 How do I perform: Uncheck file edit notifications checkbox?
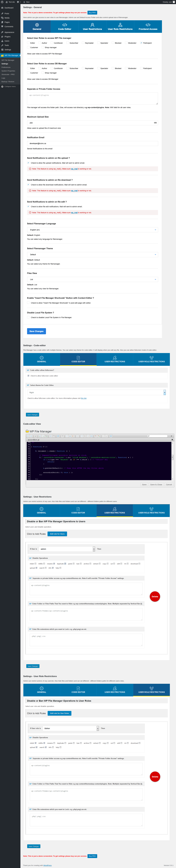pyautogui.click(x=28, y=207)
